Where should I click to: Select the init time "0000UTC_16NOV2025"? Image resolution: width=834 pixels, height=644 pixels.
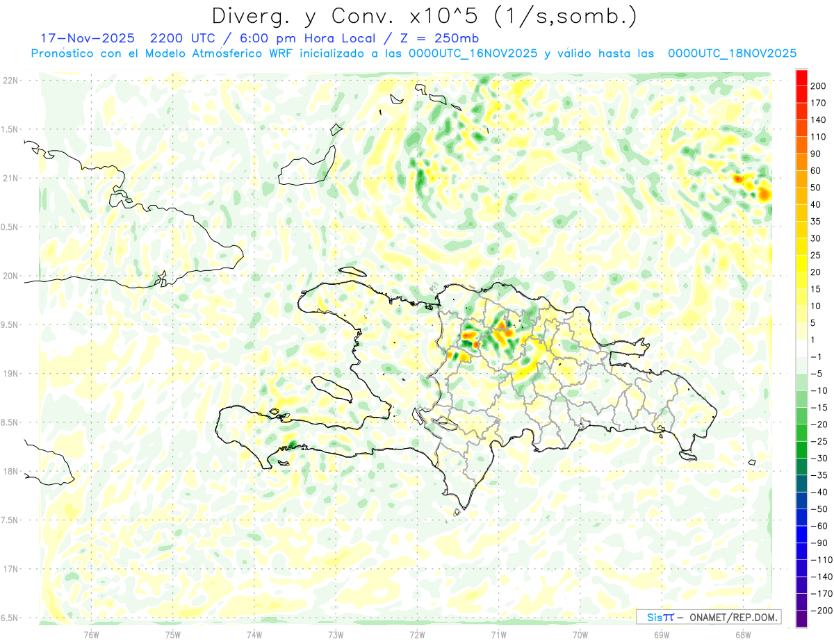473,53
